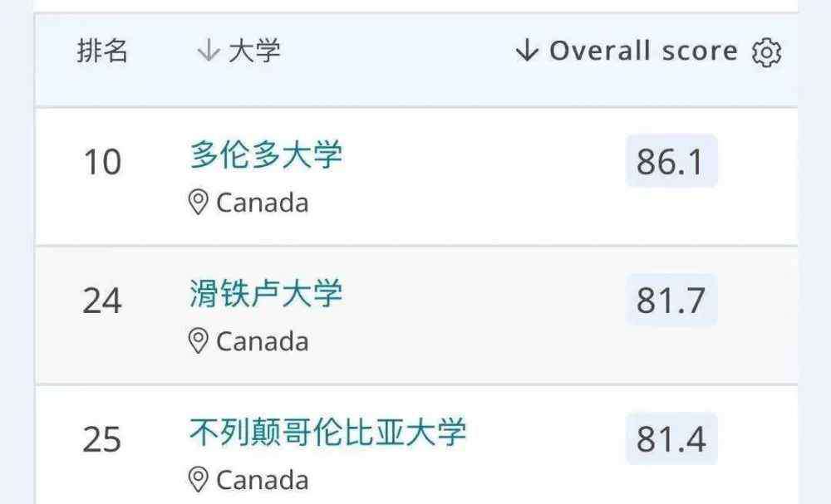Open the Overall score settings gear
831x504 pixels.
coord(766,52)
